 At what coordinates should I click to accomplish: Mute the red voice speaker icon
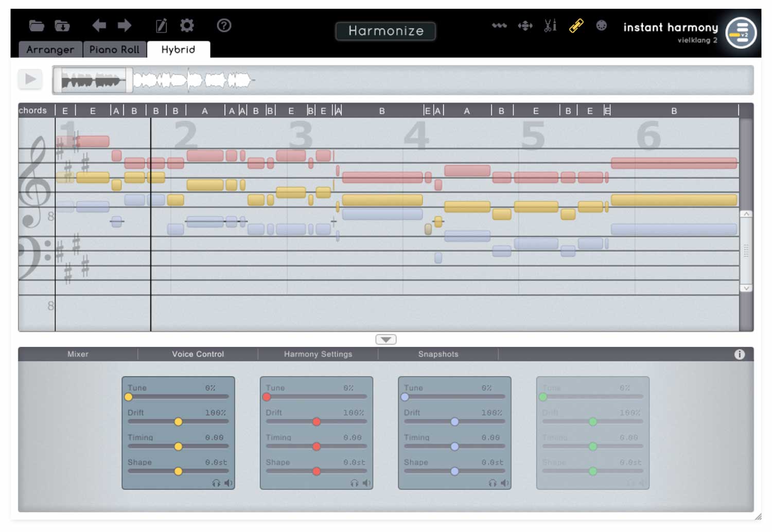click(x=366, y=483)
